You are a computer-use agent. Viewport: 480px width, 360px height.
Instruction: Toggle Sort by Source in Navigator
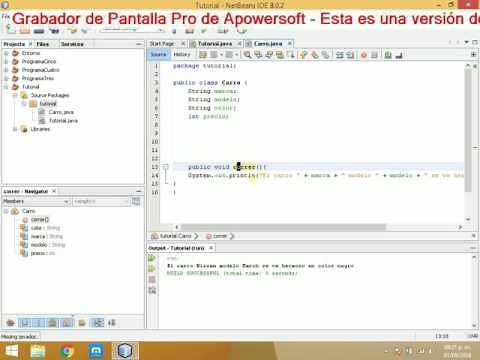112,323
